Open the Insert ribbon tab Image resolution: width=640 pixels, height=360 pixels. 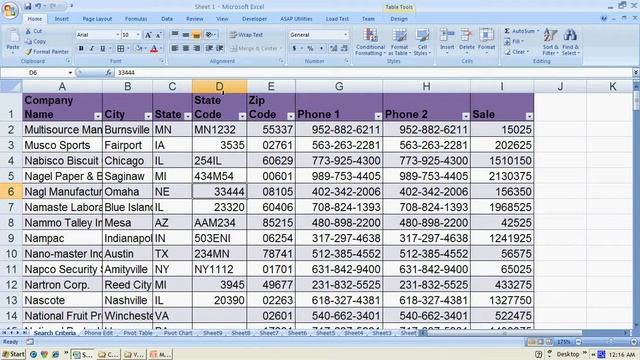point(62,19)
